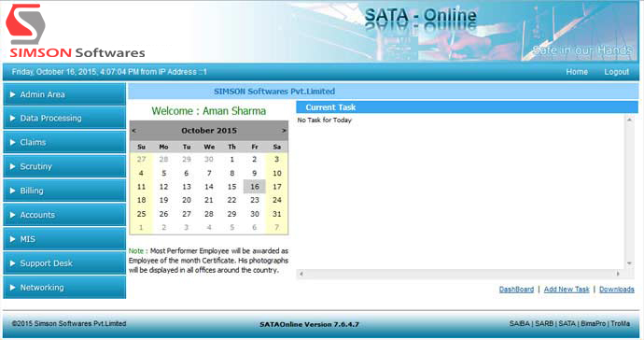Expand the Scrutiny menu
Screen dimensions: 644x340
click(64, 166)
